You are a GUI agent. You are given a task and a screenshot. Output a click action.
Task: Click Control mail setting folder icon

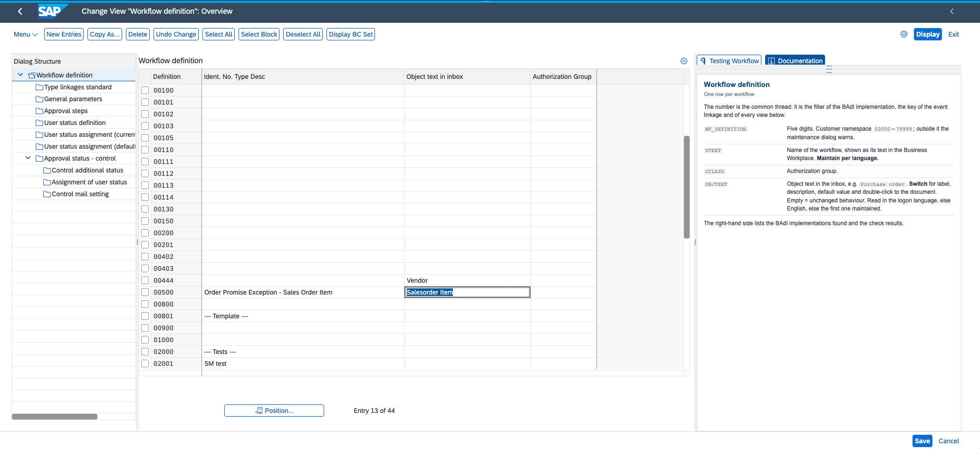point(47,194)
